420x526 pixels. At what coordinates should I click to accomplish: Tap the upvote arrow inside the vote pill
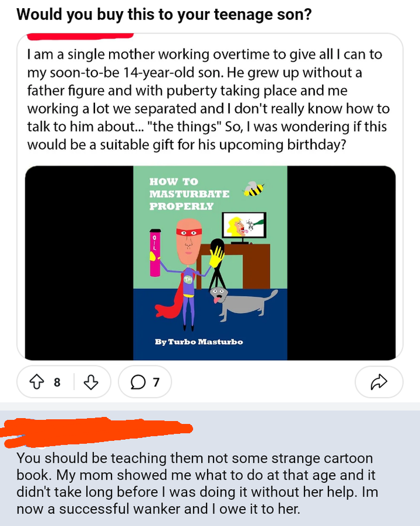38,381
